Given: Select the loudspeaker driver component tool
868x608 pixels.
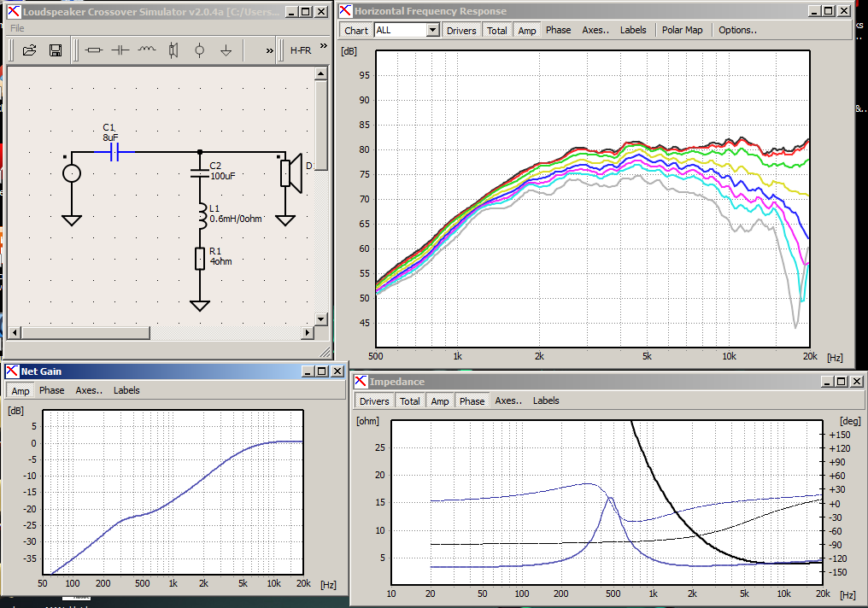Looking at the screenshot, I should pos(173,50).
